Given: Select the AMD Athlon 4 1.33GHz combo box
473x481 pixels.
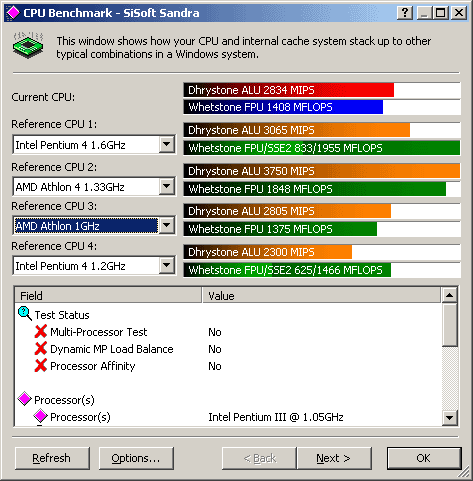Looking at the screenshot, I should (x=94, y=186).
